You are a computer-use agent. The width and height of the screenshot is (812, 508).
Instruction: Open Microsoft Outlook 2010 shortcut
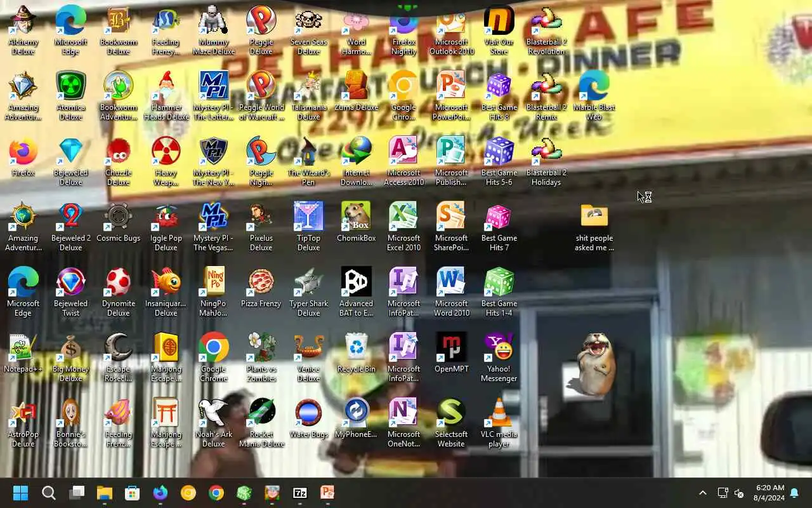pos(452,30)
